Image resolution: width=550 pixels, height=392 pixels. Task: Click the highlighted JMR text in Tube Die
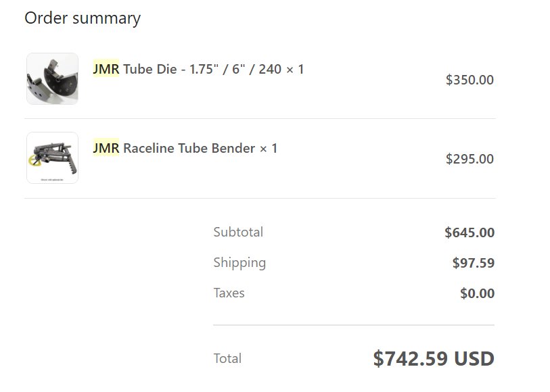[x=106, y=69]
